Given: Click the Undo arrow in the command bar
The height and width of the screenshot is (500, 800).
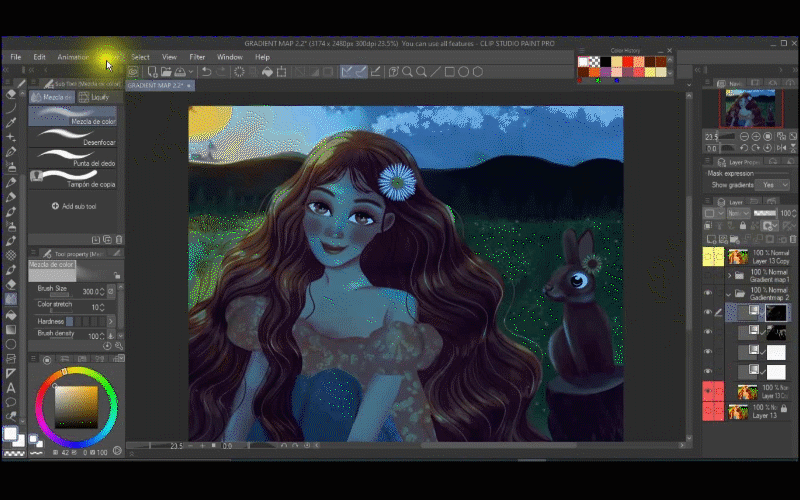Looking at the screenshot, I should (x=206, y=72).
